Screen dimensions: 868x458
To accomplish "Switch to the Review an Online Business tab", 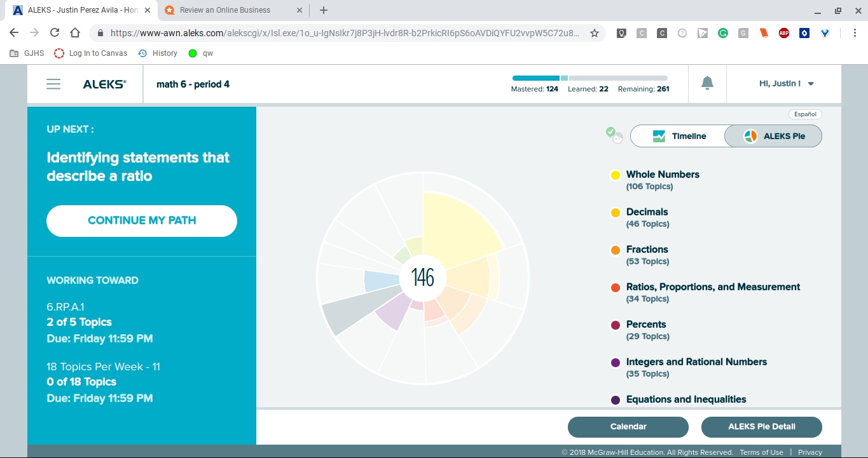I will 226,10.
